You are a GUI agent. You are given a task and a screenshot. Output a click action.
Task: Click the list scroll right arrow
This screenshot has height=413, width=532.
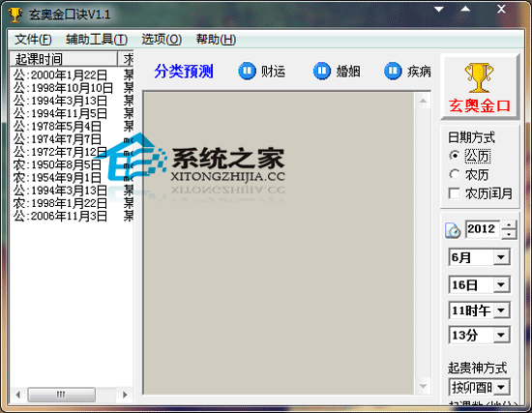[x=125, y=395]
